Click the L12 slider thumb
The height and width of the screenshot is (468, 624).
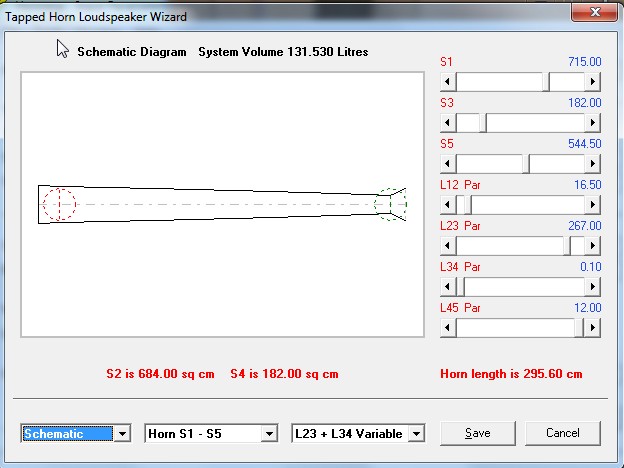468,205
